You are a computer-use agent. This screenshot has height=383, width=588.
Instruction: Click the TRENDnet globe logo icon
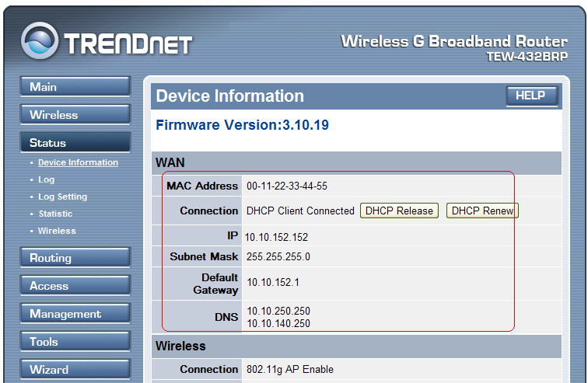(40, 40)
